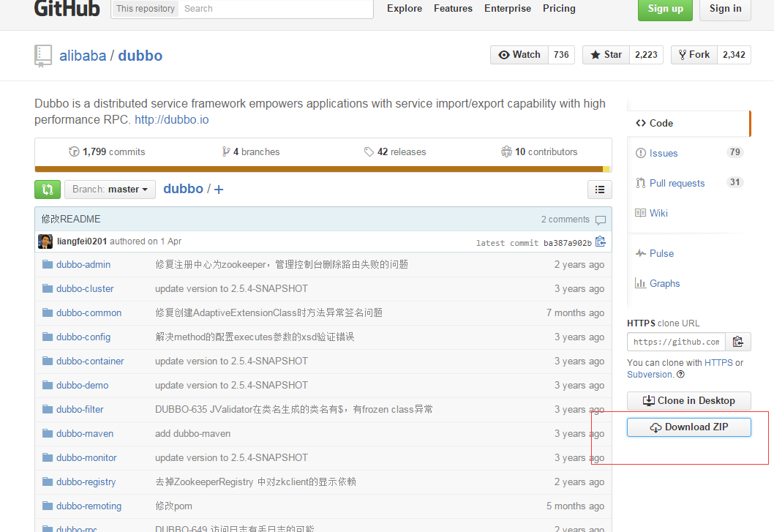Viewport: 774px width, 532px height.
Task: Focus the repository Search field
Action: coord(277,9)
